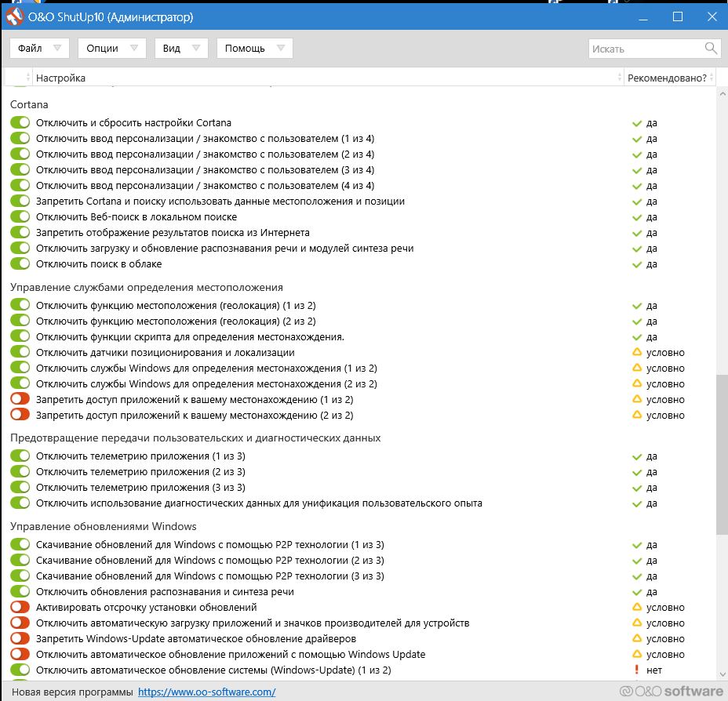Click the green checkmark beside 'Отключить поиск в облаке'
The height and width of the screenshot is (701, 728).
636,265
